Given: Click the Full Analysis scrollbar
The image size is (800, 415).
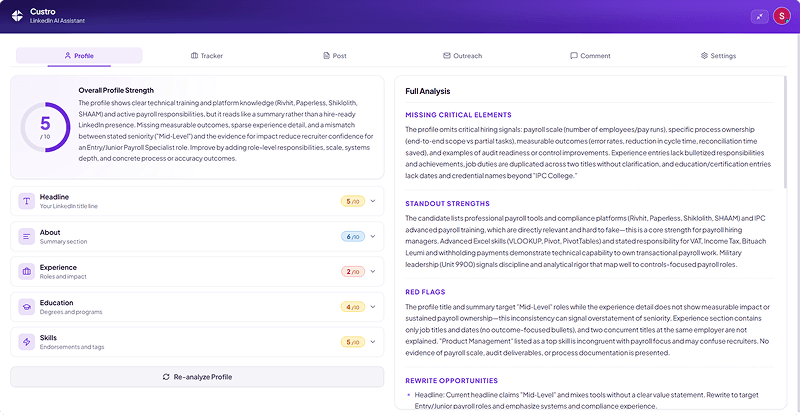Looking at the screenshot, I should (785, 132).
